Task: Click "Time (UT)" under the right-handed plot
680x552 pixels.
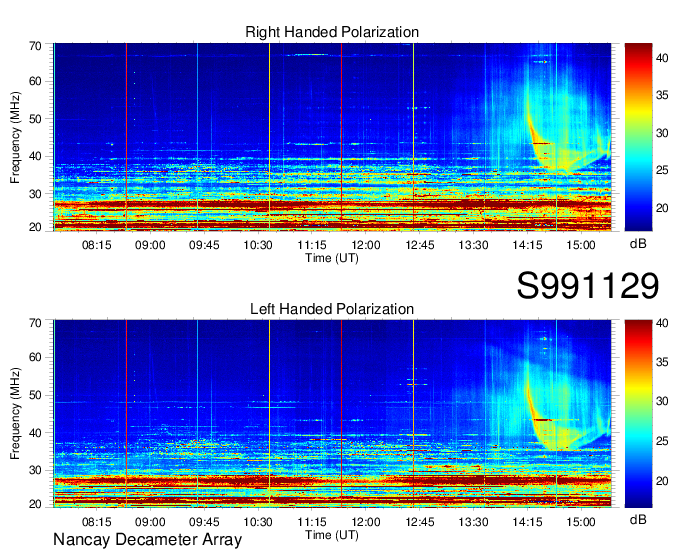Action: 332,258
